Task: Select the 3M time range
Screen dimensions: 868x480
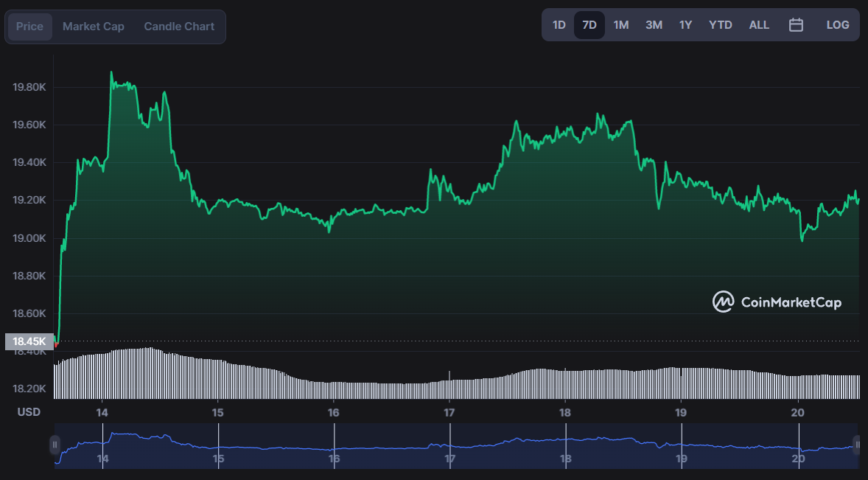Action: (654, 25)
